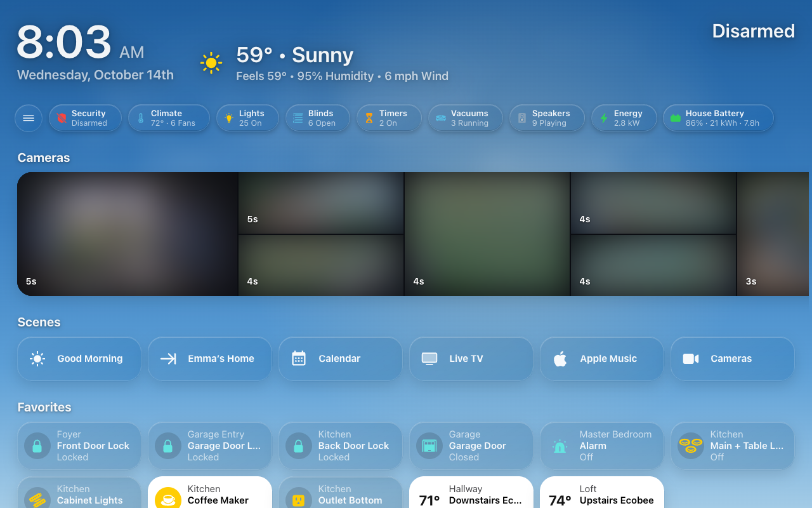
Task: Open the Speakers 9 Playing chip
Action: 547,118
